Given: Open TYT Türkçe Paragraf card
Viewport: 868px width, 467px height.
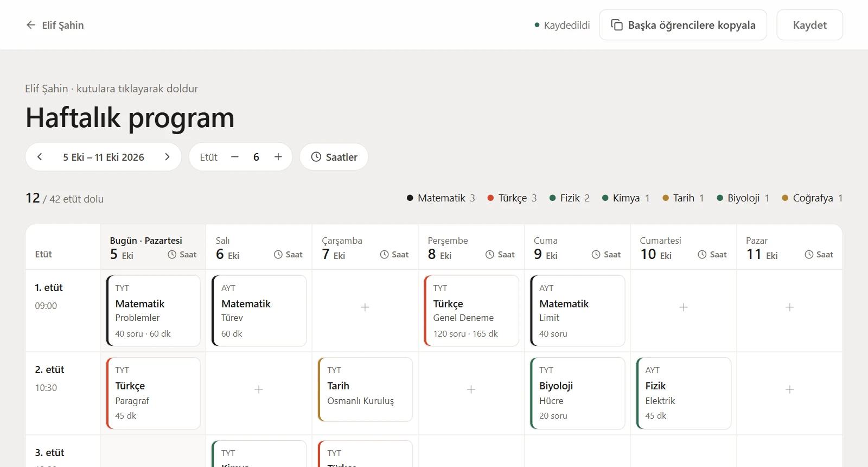Looking at the screenshot, I should [154, 393].
